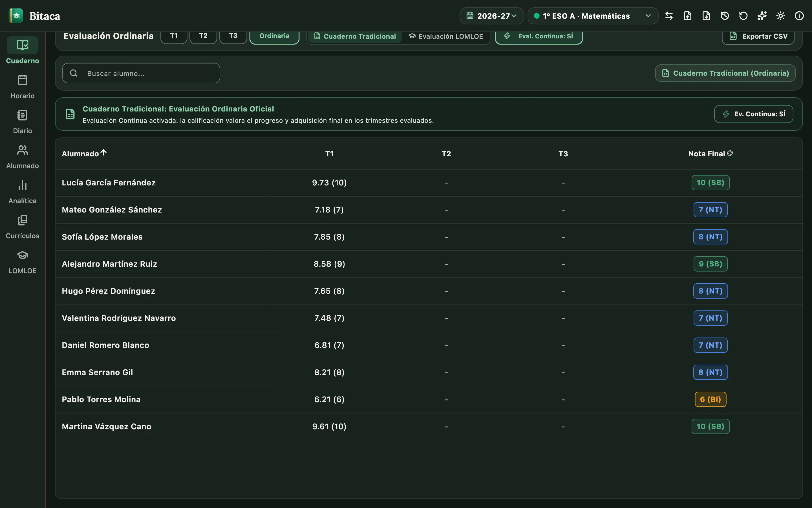Open the history clock icon
Viewport: 812px width, 508px height.
point(725,16)
